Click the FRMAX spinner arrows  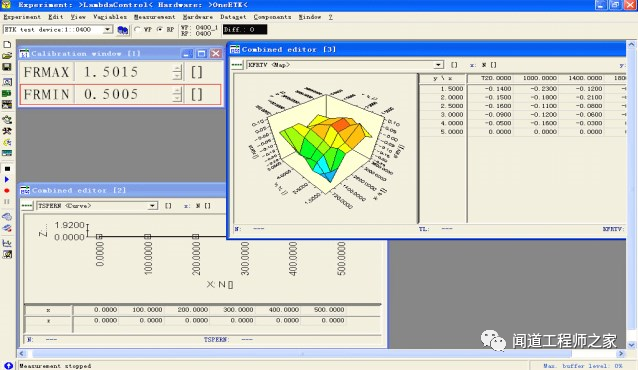click(x=177, y=72)
